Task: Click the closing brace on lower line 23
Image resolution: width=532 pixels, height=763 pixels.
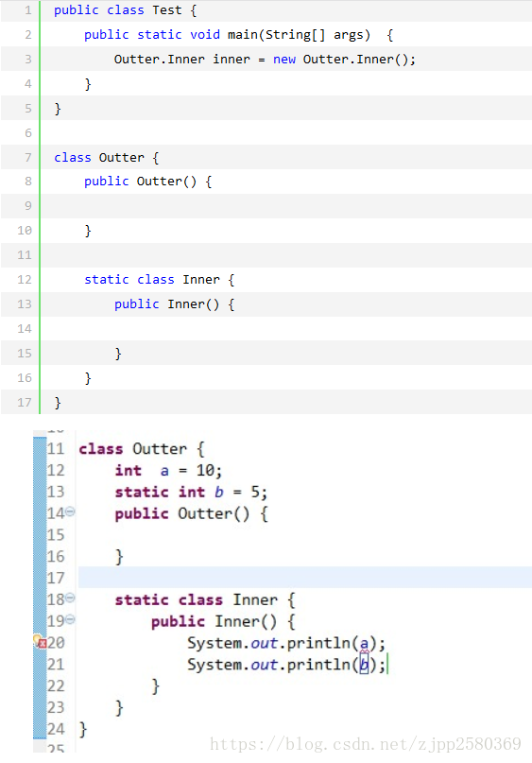Action: click(x=119, y=707)
